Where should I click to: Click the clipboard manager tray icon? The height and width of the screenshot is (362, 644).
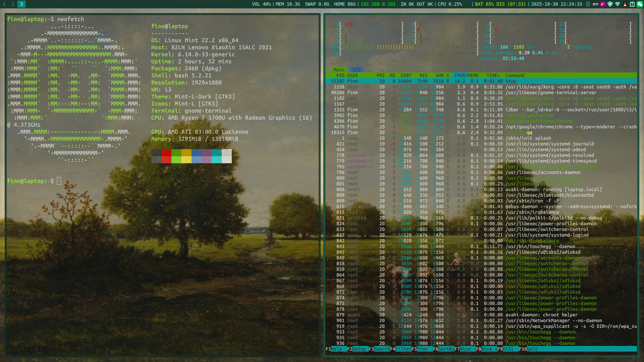[x=632, y=4]
